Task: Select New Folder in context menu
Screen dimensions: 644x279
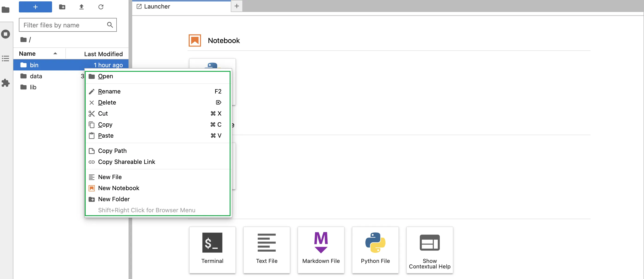Action: pyautogui.click(x=158, y=199)
